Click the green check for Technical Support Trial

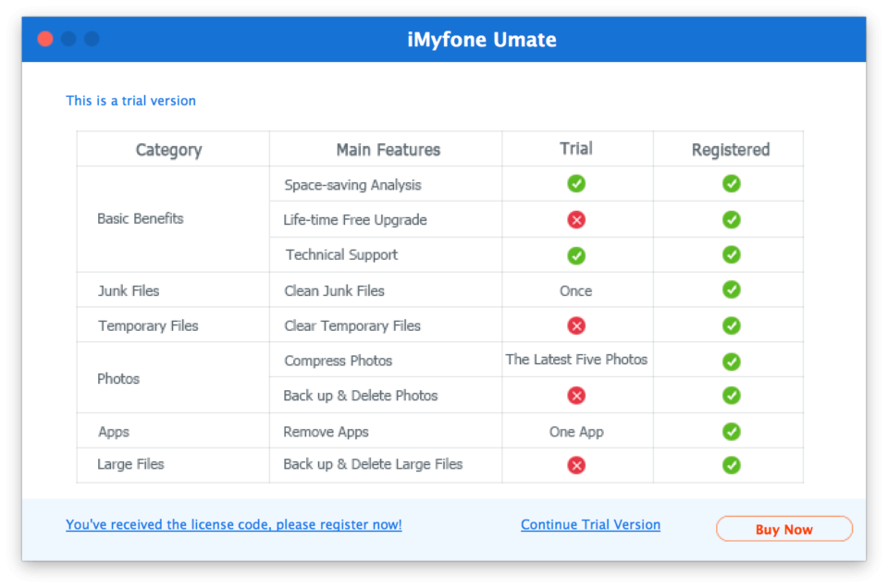pyautogui.click(x=576, y=254)
